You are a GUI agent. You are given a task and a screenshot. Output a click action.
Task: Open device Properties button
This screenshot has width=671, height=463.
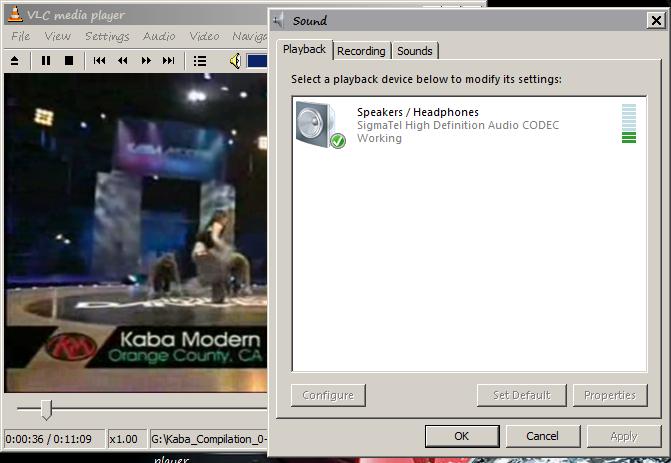tap(610, 395)
